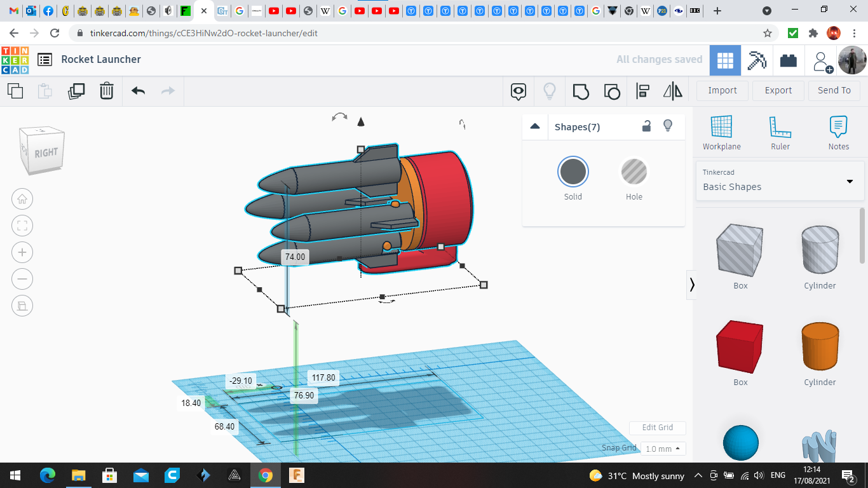Viewport: 868px width, 488px height.
Task: Click the Group shapes icon
Action: [x=581, y=91]
